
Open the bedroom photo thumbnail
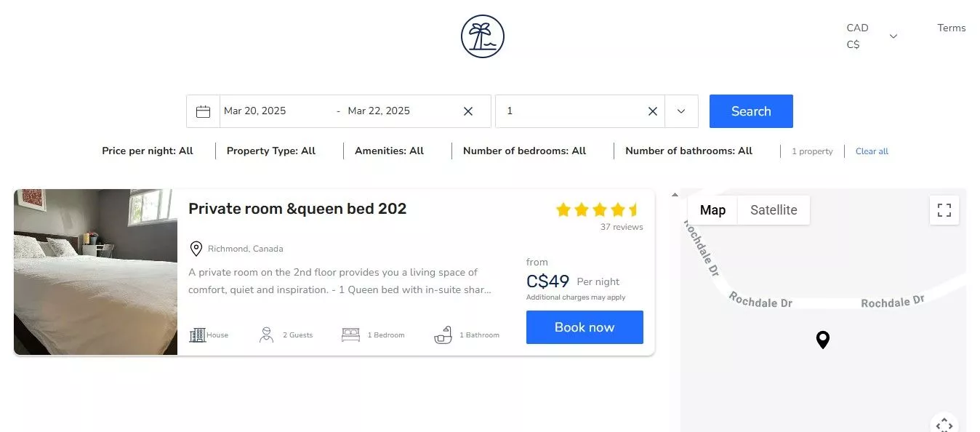click(95, 272)
